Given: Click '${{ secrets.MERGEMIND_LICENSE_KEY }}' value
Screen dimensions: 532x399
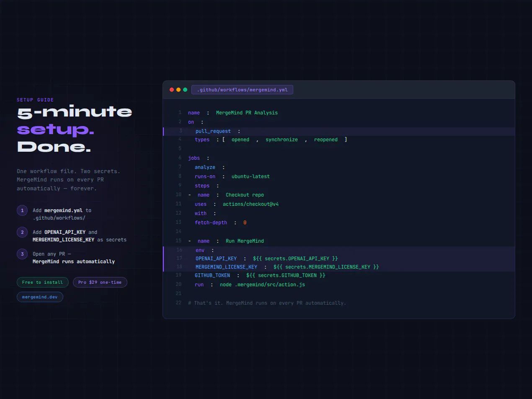Looking at the screenshot, I should tap(326, 267).
